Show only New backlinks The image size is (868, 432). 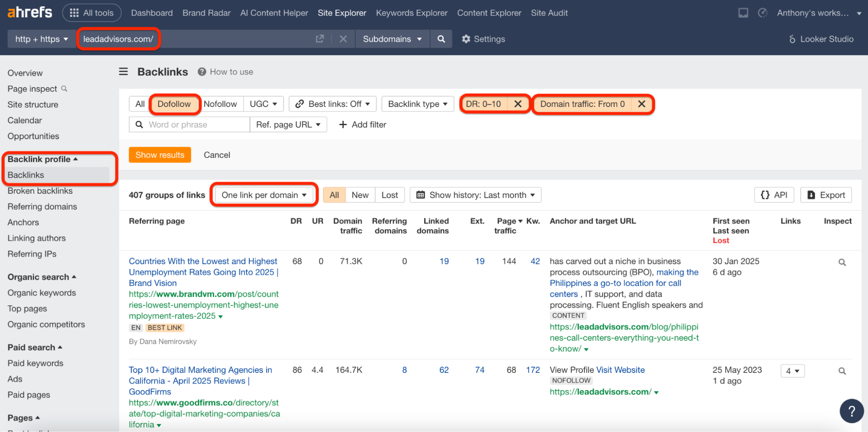(360, 195)
